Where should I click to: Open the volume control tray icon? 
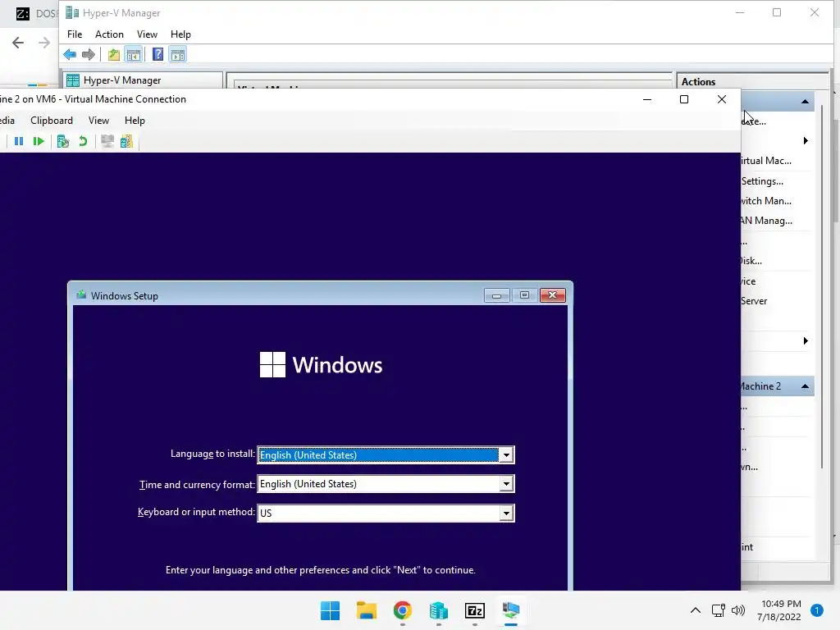coord(738,610)
